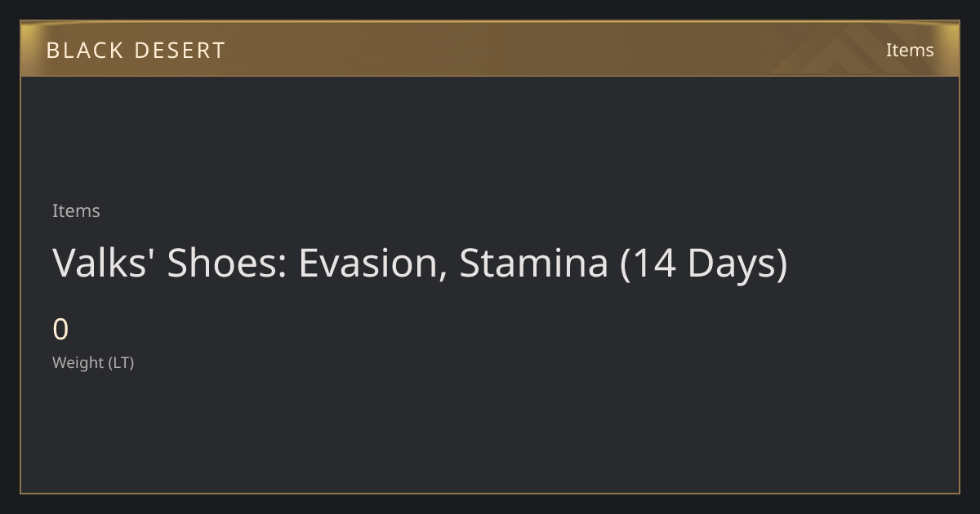Click the weight value 0
The height and width of the screenshot is (514, 980).
(60, 330)
